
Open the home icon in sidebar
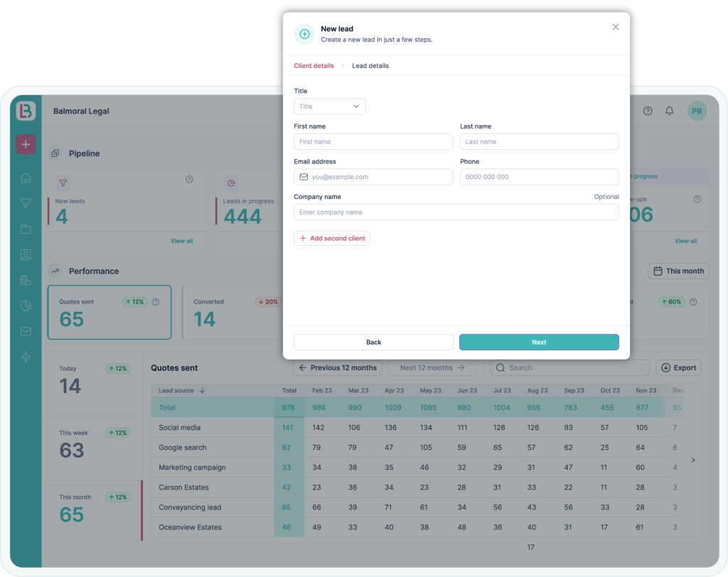pyautogui.click(x=26, y=178)
